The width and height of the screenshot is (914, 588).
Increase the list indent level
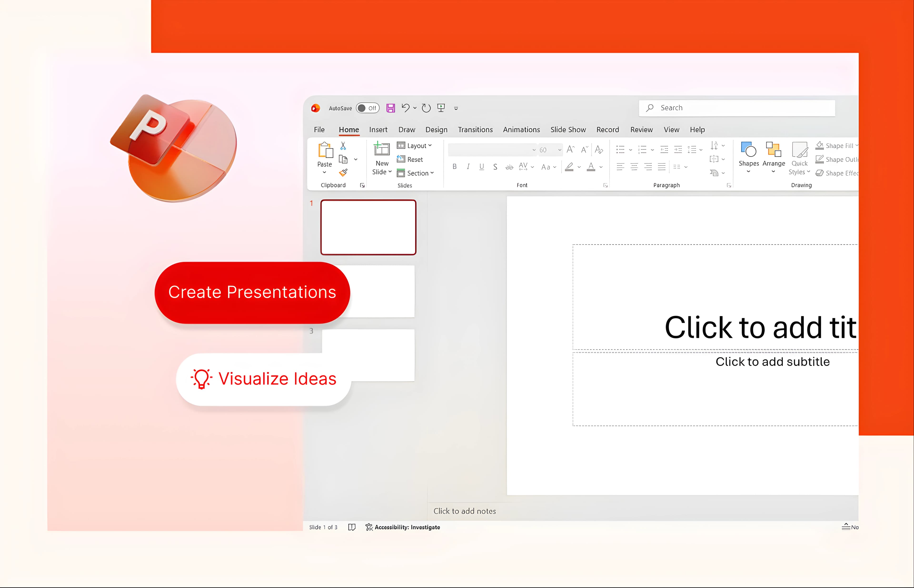pyautogui.click(x=678, y=150)
